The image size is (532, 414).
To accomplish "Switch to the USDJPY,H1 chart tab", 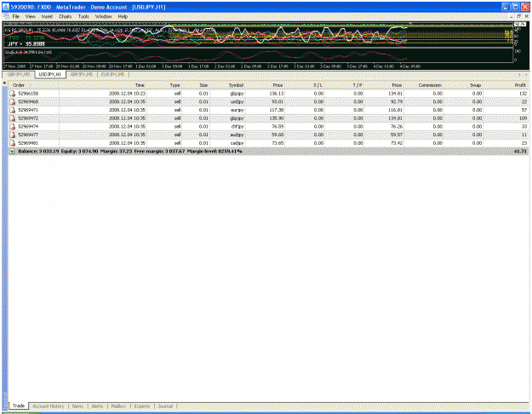I will point(50,74).
